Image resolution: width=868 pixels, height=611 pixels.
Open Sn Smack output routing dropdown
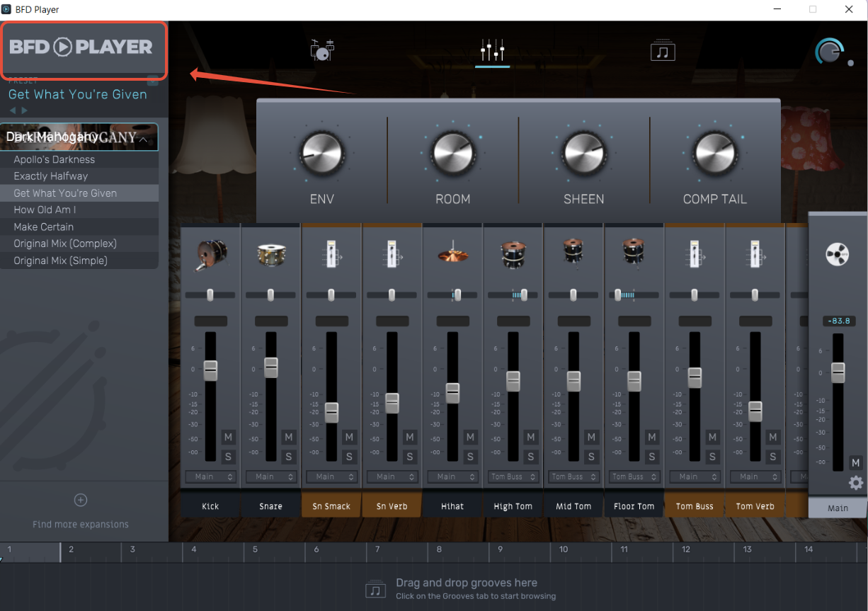[332, 477]
